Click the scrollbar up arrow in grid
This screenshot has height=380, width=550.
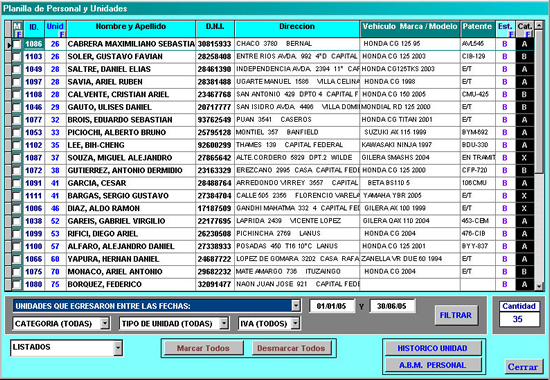pos(539,25)
